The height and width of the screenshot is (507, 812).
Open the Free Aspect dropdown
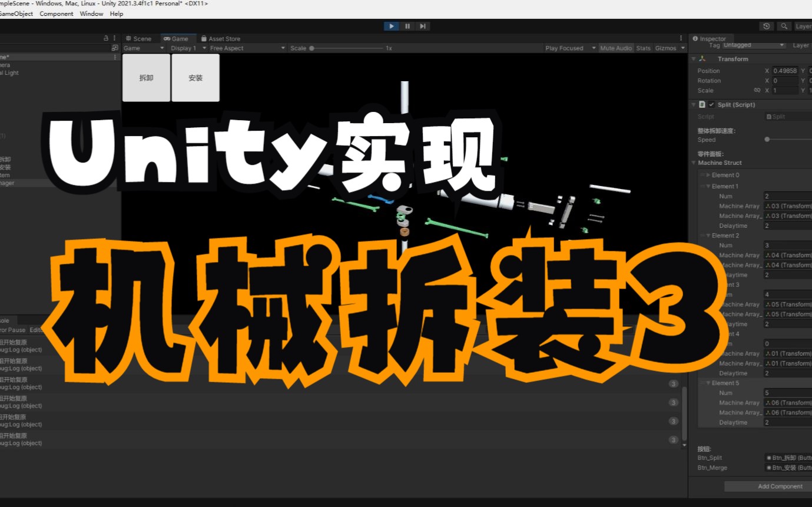click(247, 48)
